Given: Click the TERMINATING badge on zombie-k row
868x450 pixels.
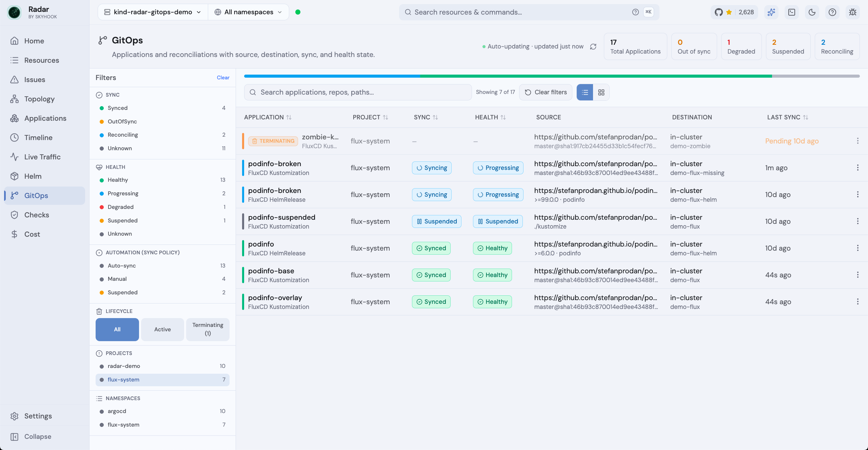Looking at the screenshot, I should tap(273, 141).
